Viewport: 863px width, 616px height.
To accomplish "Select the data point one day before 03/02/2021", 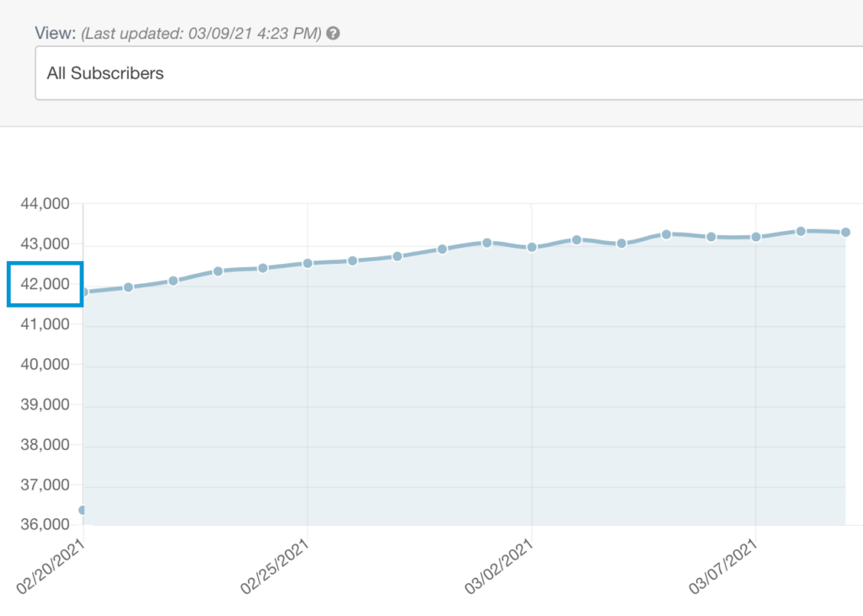I will click(x=487, y=243).
